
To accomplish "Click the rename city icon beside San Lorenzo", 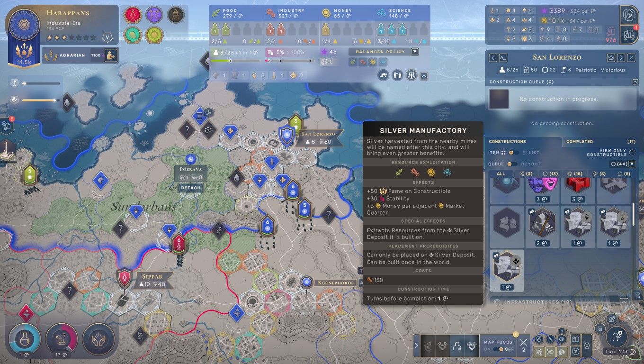I will 503,57.
